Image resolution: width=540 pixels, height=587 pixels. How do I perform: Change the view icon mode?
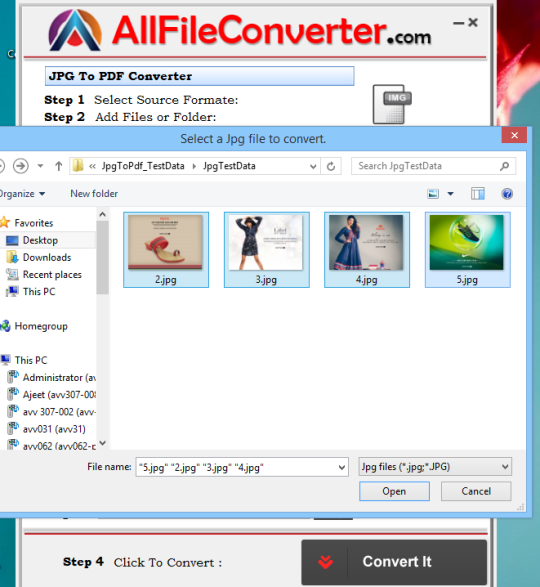pos(433,194)
